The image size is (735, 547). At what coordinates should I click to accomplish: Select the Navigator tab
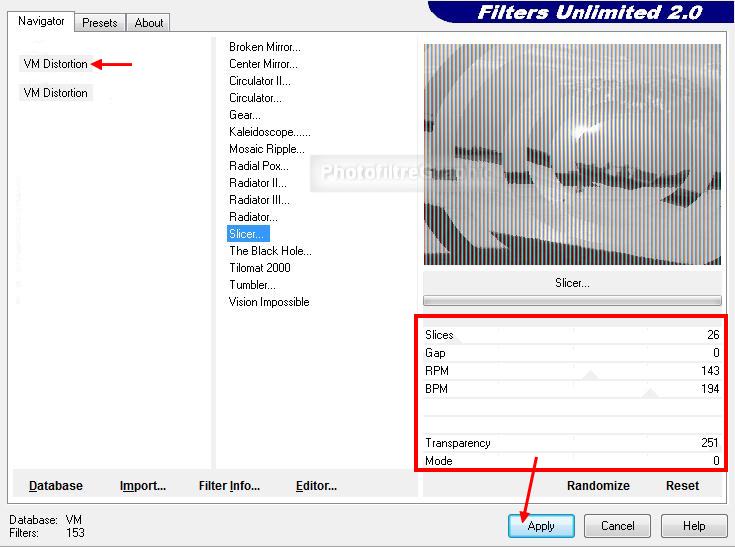[41, 21]
